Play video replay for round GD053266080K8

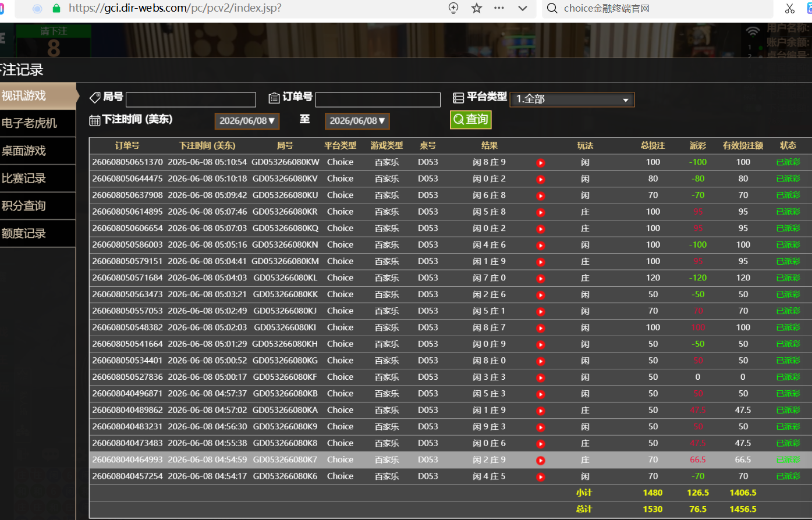(x=541, y=444)
